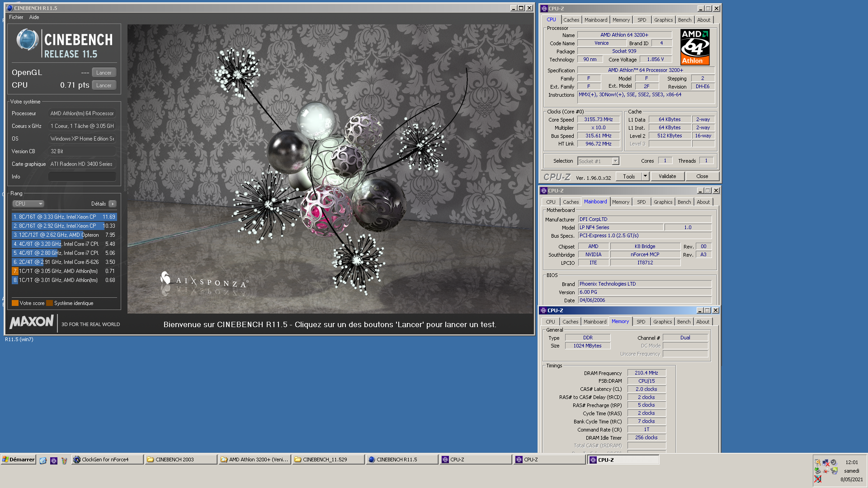The height and width of the screenshot is (488, 868).
Task: Open the Fichier menu
Action: pyautogui.click(x=16, y=17)
